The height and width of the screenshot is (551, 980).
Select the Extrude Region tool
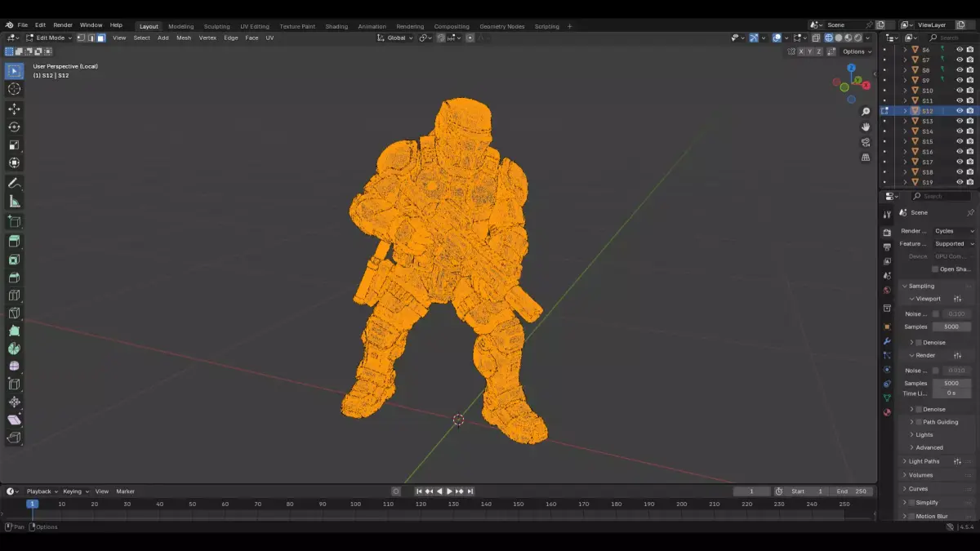point(14,241)
